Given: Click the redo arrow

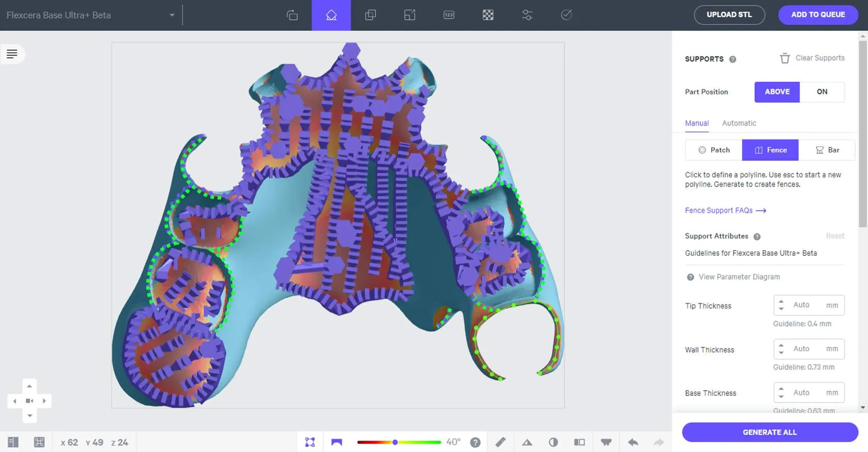Looking at the screenshot, I should (659, 442).
